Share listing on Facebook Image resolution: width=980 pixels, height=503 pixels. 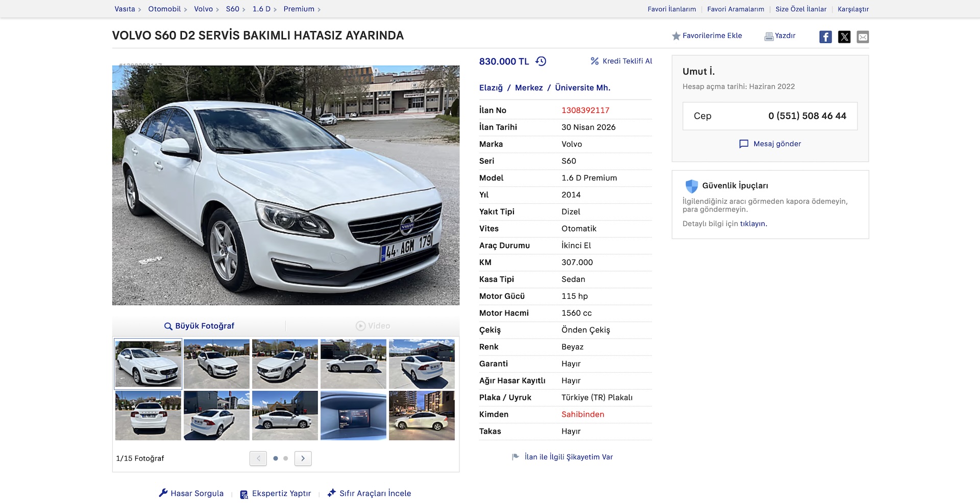(x=825, y=37)
